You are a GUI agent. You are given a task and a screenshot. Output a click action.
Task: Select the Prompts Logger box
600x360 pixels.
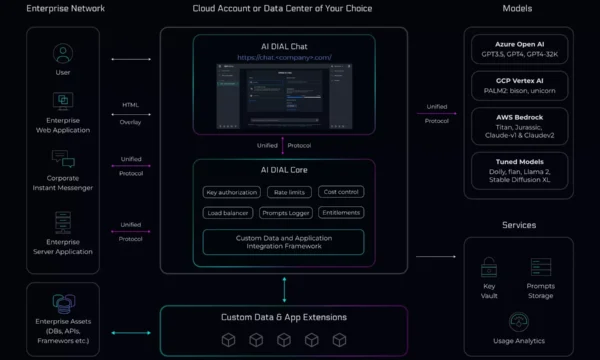click(286, 213)
